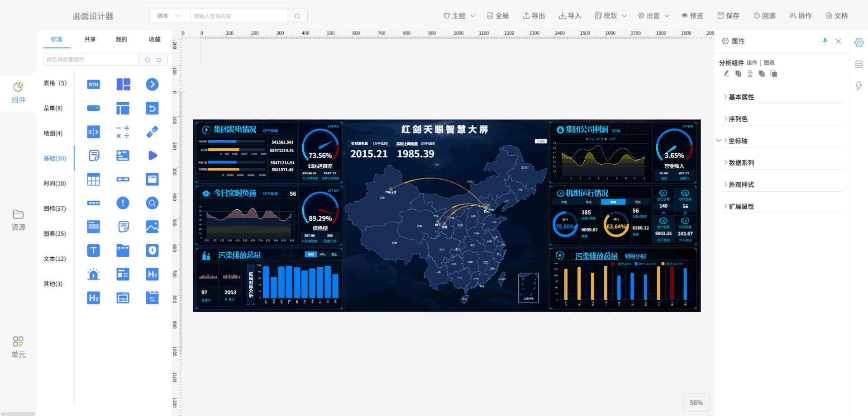
Task: Choose the H2 heading component icon
Action: pyautogui.click(x=94, y=298)
